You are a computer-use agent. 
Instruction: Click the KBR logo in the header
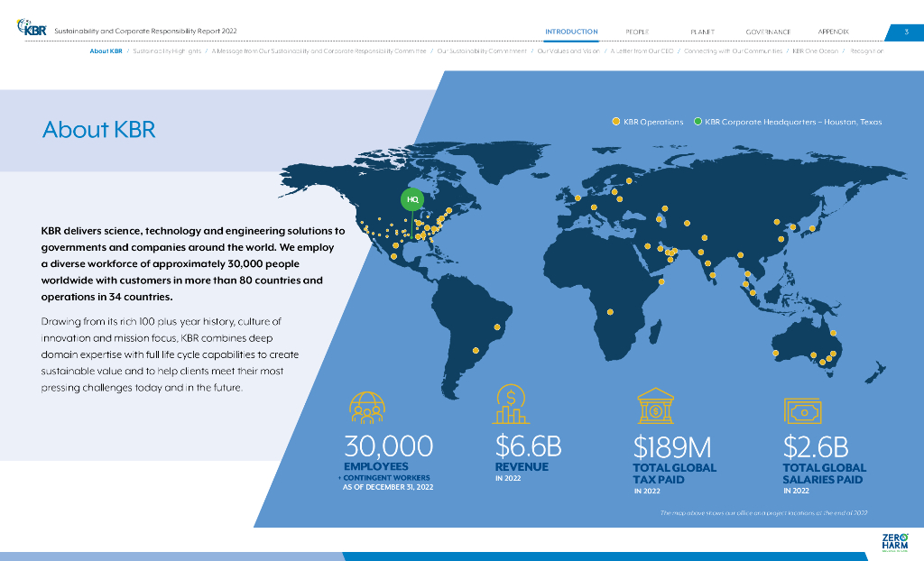click(x=32, y=30)
